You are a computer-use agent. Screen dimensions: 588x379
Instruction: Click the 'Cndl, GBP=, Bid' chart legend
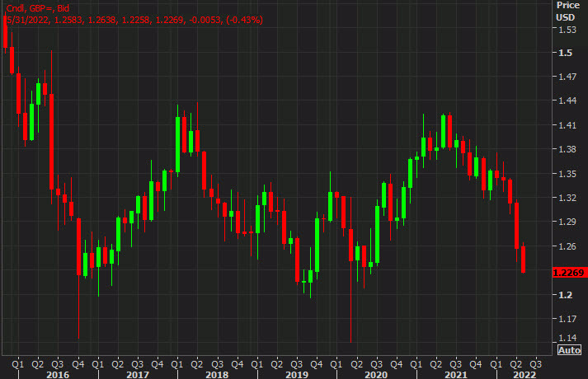click(37, 8)
